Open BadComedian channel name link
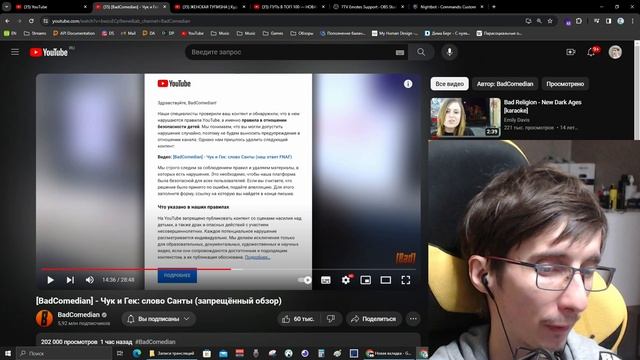Viewport: 640px width, 360px height. click(79, 315)
